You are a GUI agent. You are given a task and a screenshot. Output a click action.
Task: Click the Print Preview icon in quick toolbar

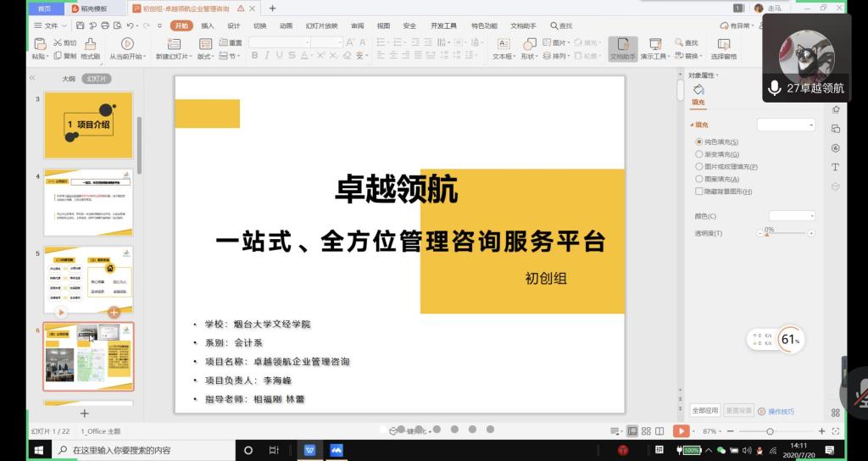pyautogui.click(x=117, y=25)
